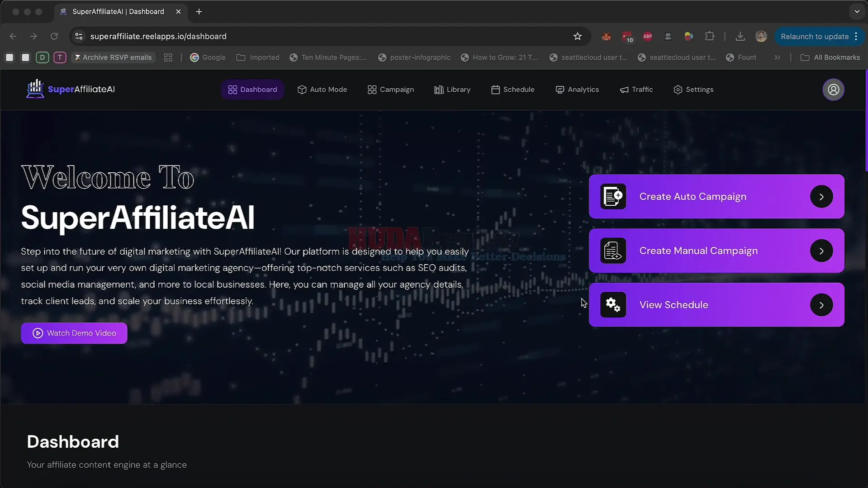Click the ABP Adblock Plus extension icon
The width and height of the screenshot is (868, 488).
coord(648,36)
